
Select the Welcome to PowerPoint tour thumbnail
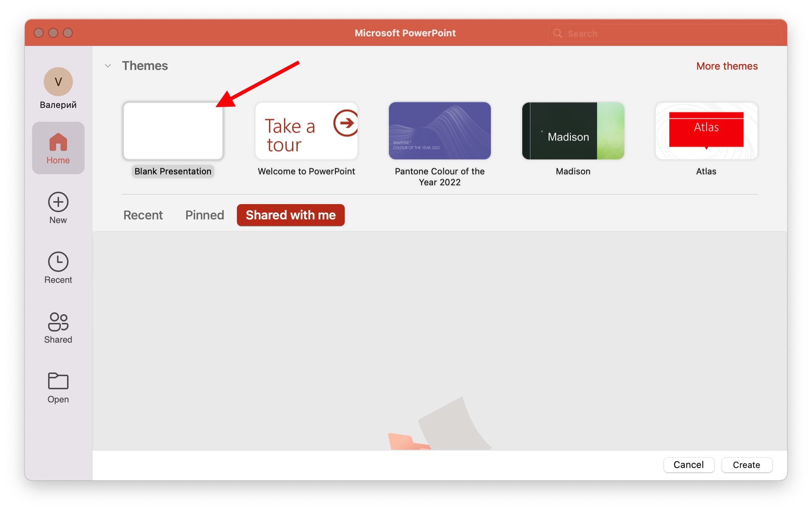click(x=307, y=131)
